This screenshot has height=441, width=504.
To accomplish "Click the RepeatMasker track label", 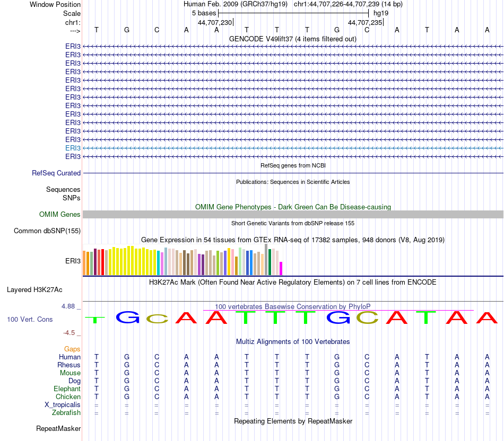I will [x=58, y=428].
